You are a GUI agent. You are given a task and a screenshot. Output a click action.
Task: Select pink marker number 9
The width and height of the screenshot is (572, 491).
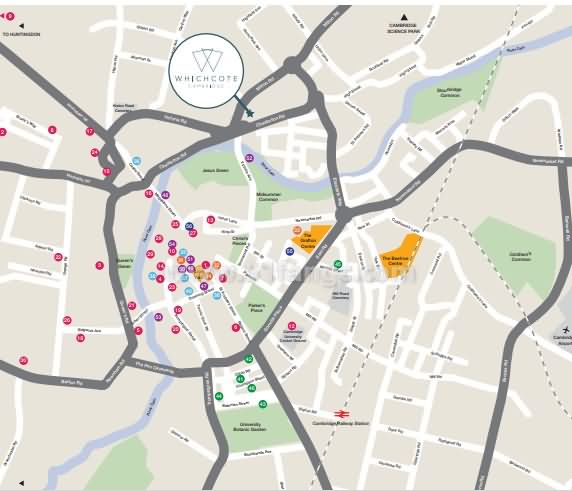click(x=10, y=16)
